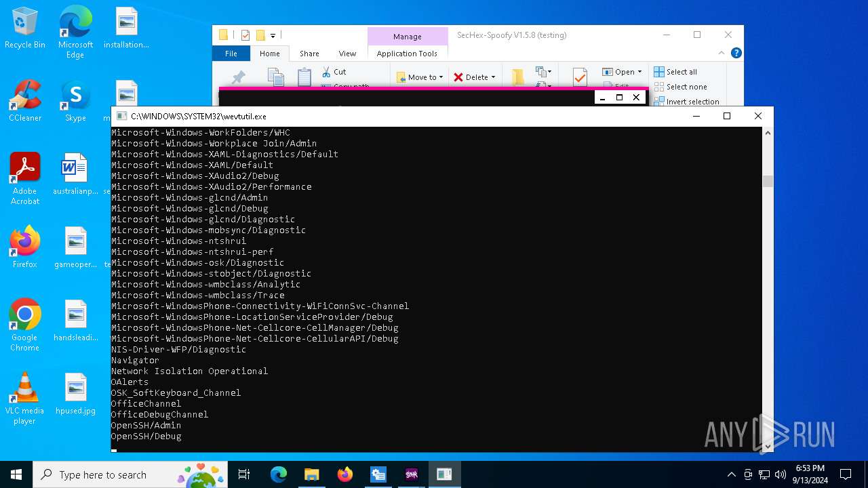Screen dimensions: 868x488
Task: Click Select none in Explorer ribbon
Action: (x=680, y=87)
